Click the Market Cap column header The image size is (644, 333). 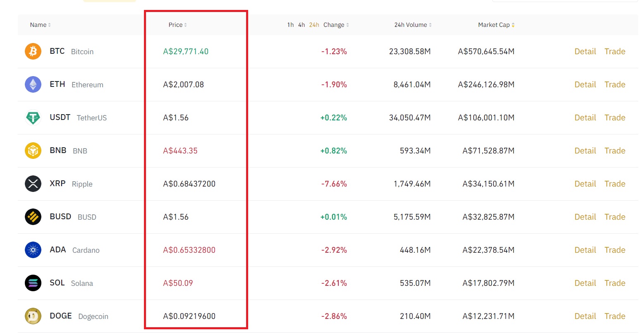tap(494, 25)
